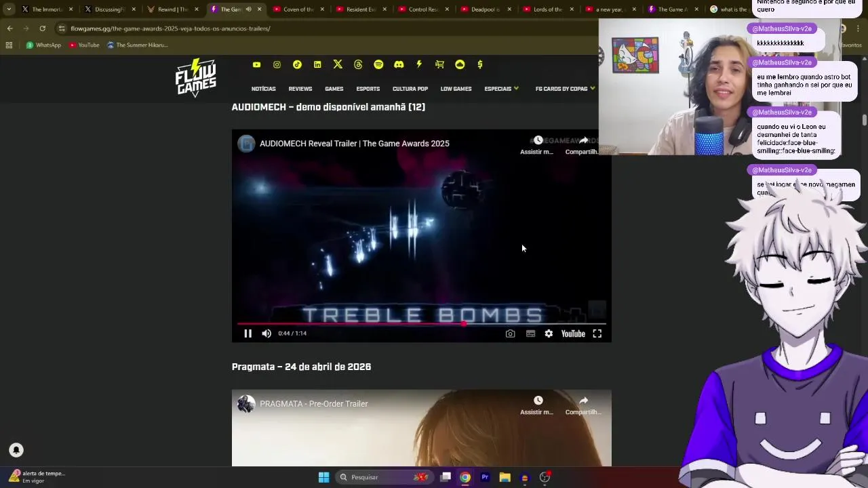Viewport: 868px width, 488px height.
Task: Open the browser tab search dropdown arrow
Action: click(x=9, y=9)
